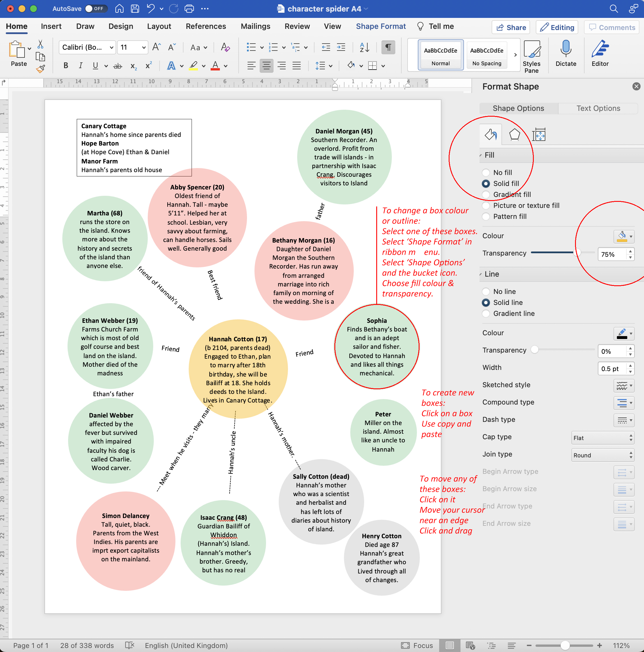Start Dictate microphone

click(566, 53)
